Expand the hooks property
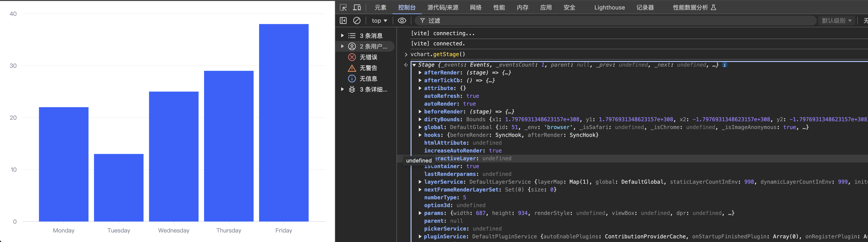The height and width of the screenshot is (242, 868). pos(420,135)
